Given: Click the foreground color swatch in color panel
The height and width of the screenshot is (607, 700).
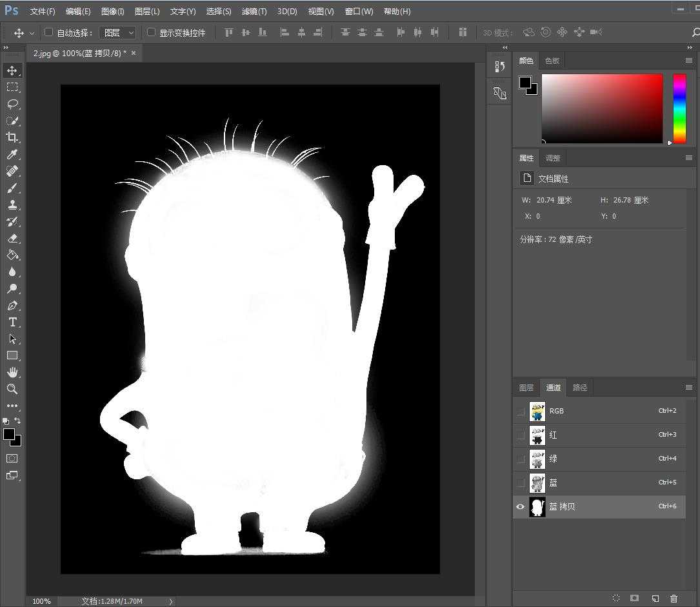Looking at the screenshot, I should [x=525, y=83].
